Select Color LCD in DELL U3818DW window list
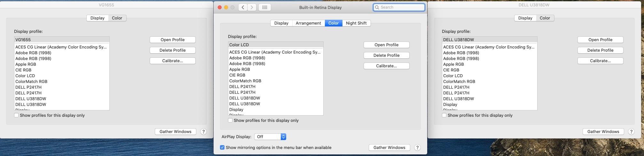 coord(490,76)
